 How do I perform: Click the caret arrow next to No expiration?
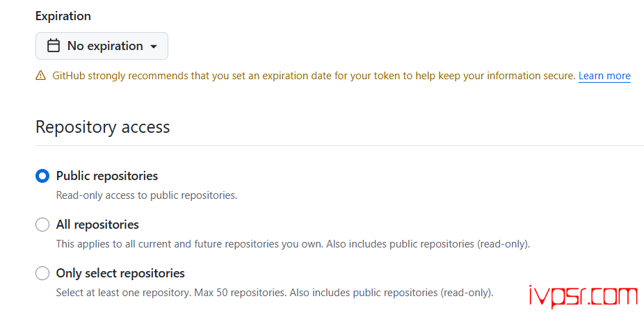click(154, 47)
